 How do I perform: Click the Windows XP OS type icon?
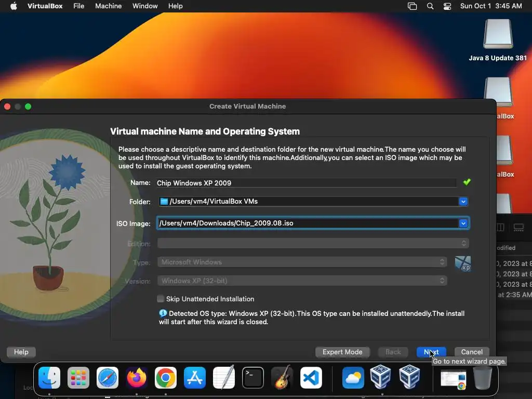pos(463,263)
